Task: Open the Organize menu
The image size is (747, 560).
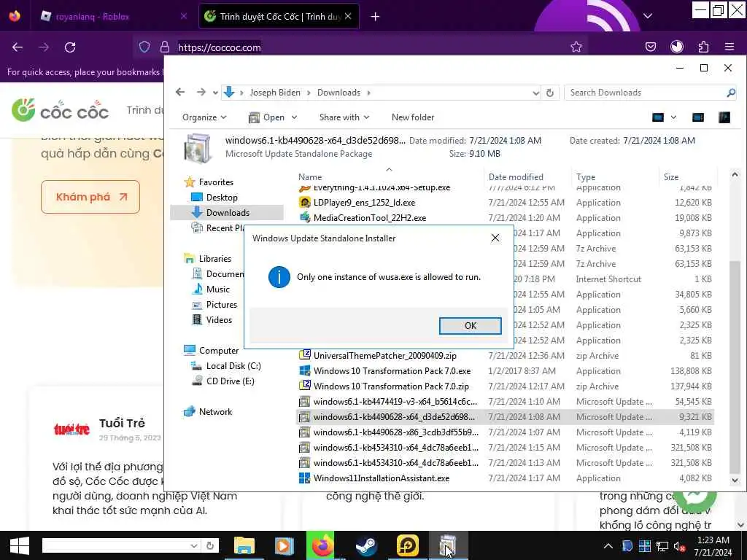Action: coord(204,117)
